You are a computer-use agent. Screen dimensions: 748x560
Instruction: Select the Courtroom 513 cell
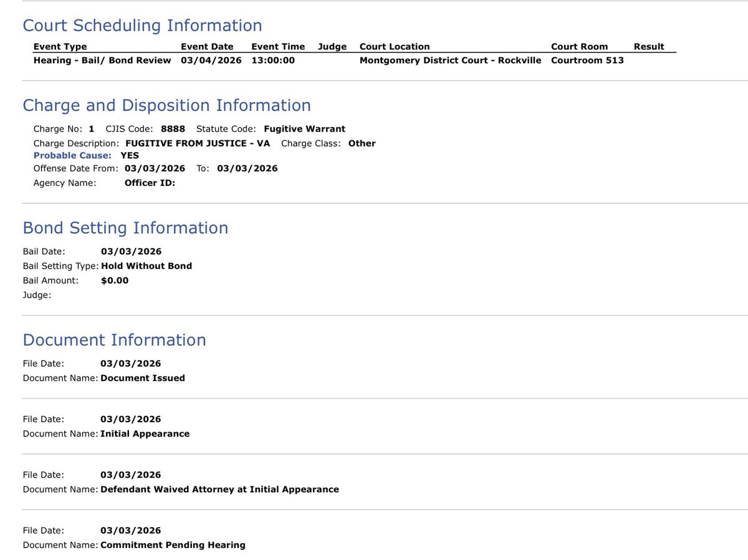[587, 60]
